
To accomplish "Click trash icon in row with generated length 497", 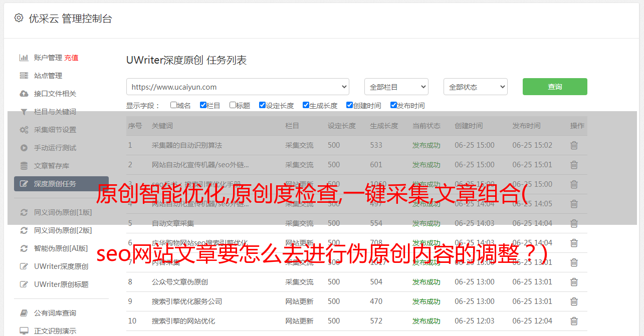I will (574, 204).
